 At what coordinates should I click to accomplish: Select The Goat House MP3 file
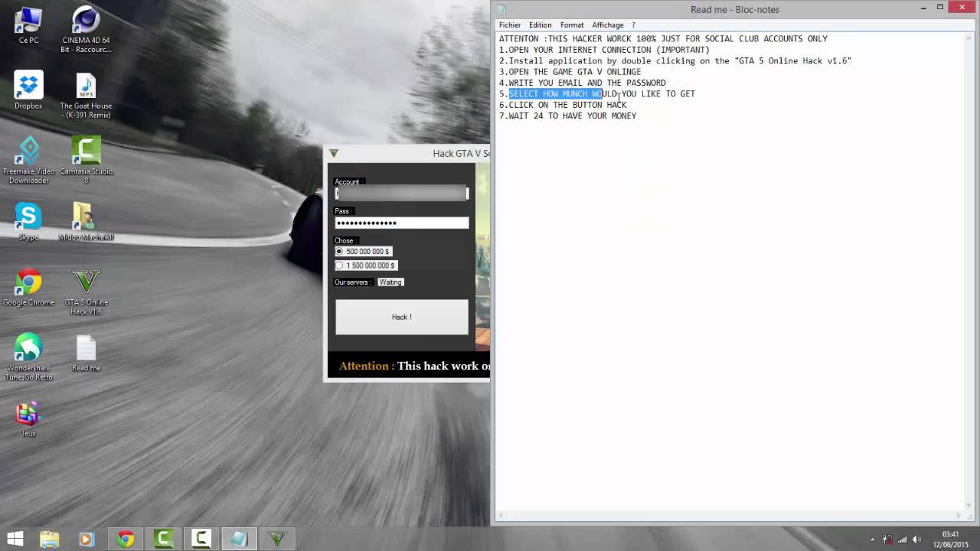(x=86, y=96)
